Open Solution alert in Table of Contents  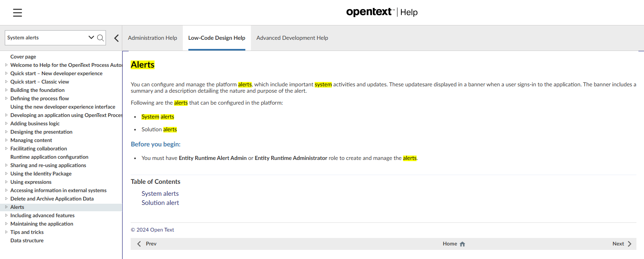point(160,203)
